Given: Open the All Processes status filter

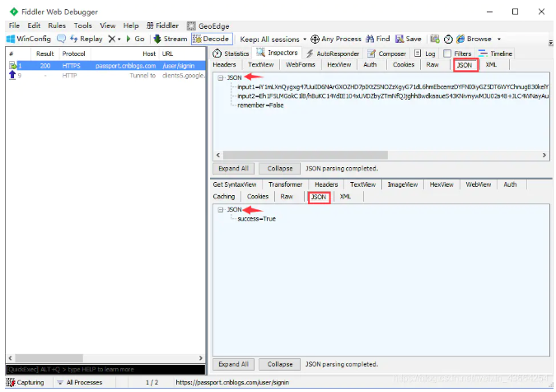Looking at the screenshot, I should coord(80,382).
